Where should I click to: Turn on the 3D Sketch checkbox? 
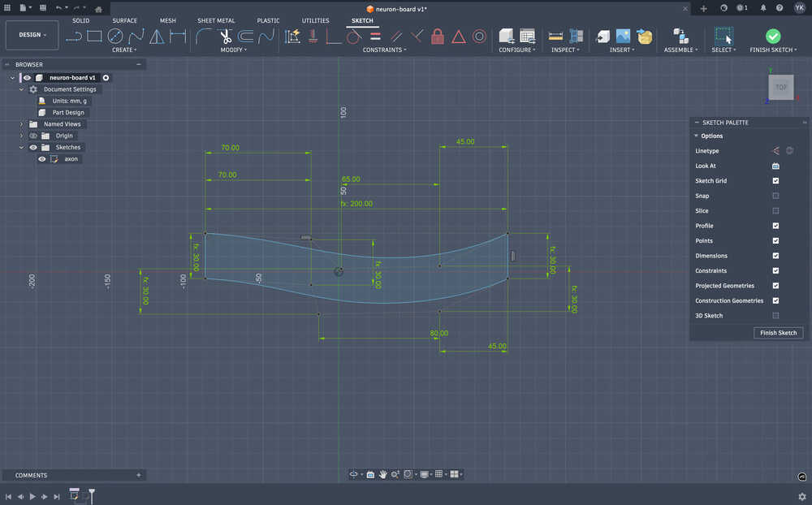tap(775, 316)
